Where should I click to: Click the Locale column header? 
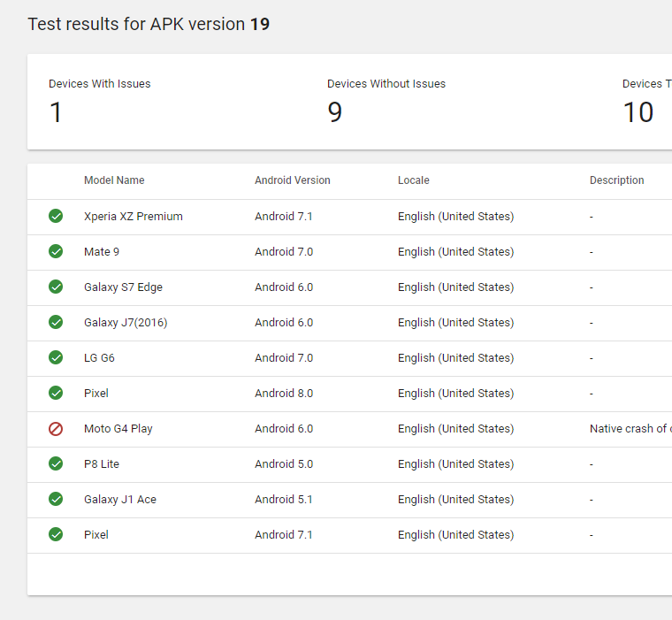[x=413, y=180]
